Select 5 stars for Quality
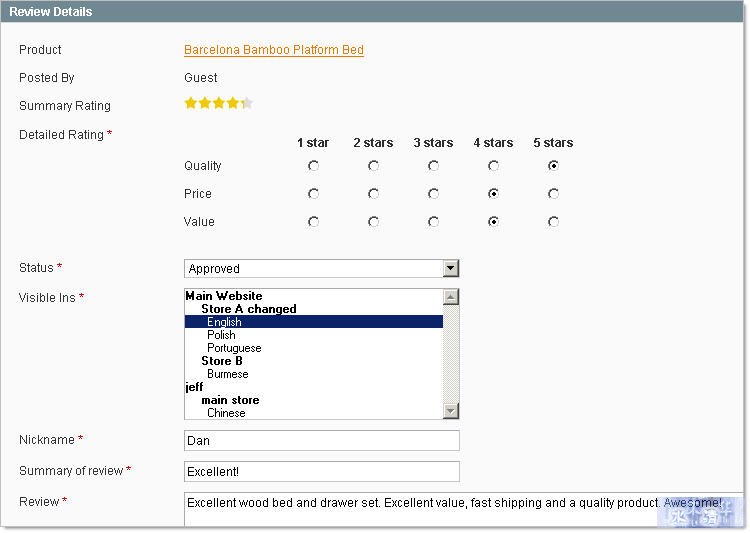Viewport: 750px width, 533px height. point(553,166)
